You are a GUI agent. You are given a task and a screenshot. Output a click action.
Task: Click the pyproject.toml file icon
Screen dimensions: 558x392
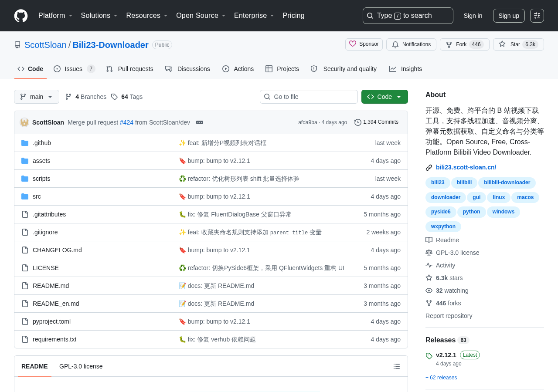25,321
